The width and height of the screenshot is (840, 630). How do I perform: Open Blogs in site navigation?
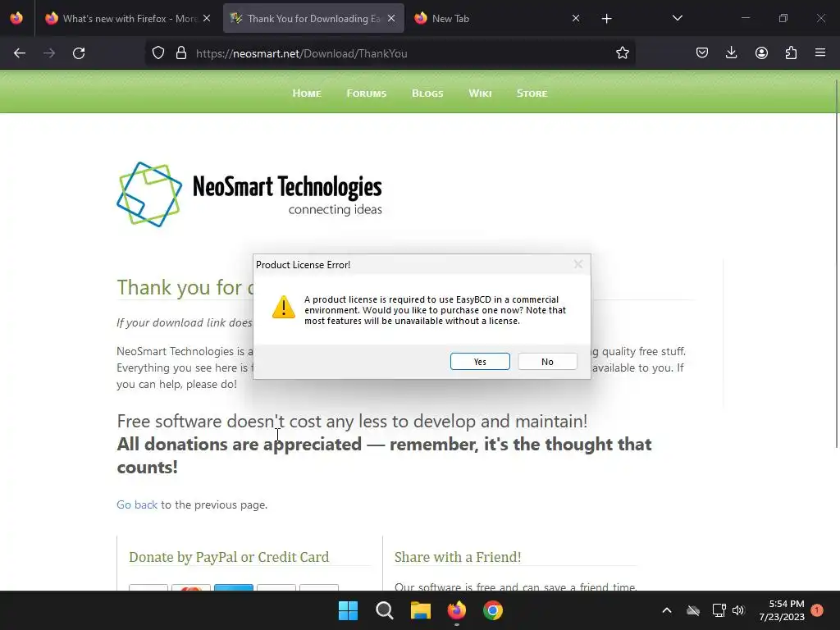427,94
